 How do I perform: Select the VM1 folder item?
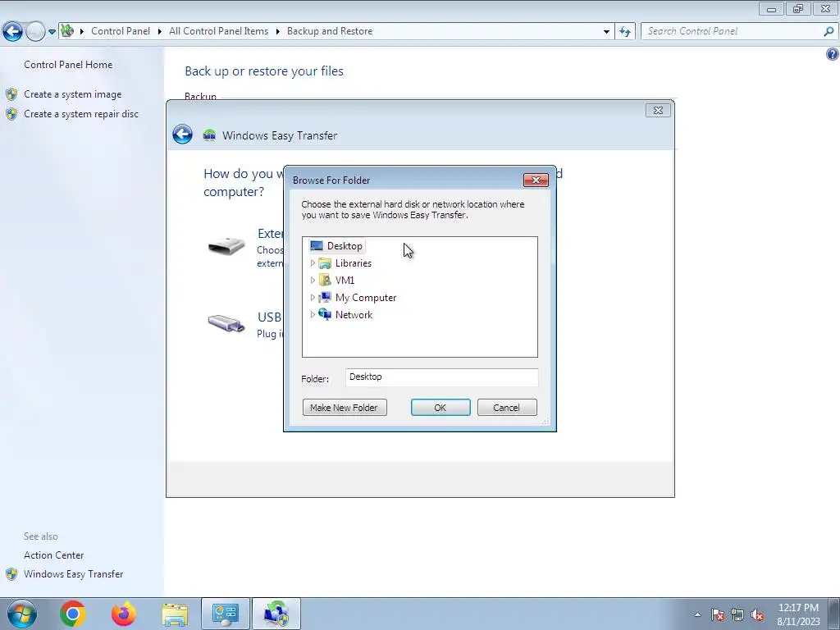pos(345,281)
